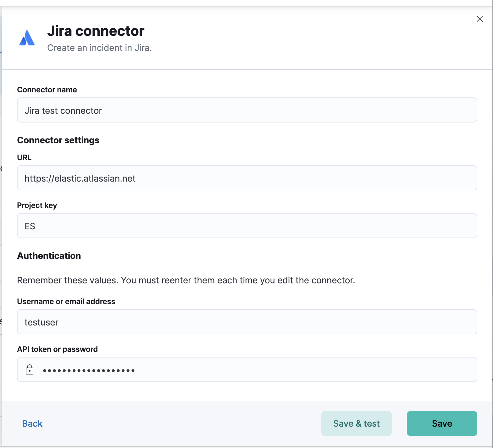Viewport: 493px width, 448px height.
Task: Click the 'Project key' label
Action: point(37,205)
